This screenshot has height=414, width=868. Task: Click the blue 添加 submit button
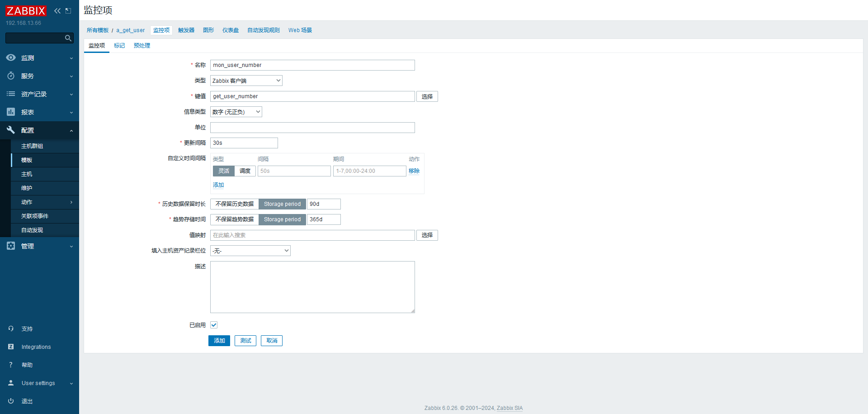pos(219,341)
